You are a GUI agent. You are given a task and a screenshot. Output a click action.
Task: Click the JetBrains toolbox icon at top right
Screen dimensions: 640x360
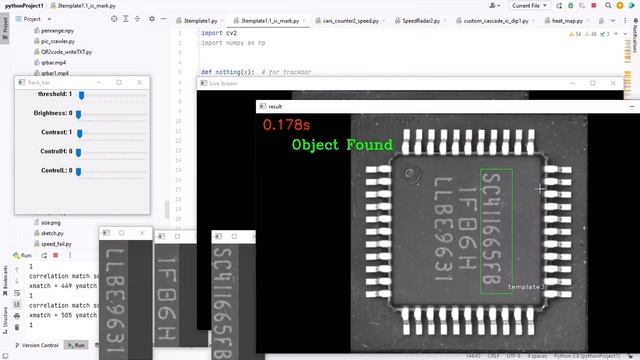point(632,6)
